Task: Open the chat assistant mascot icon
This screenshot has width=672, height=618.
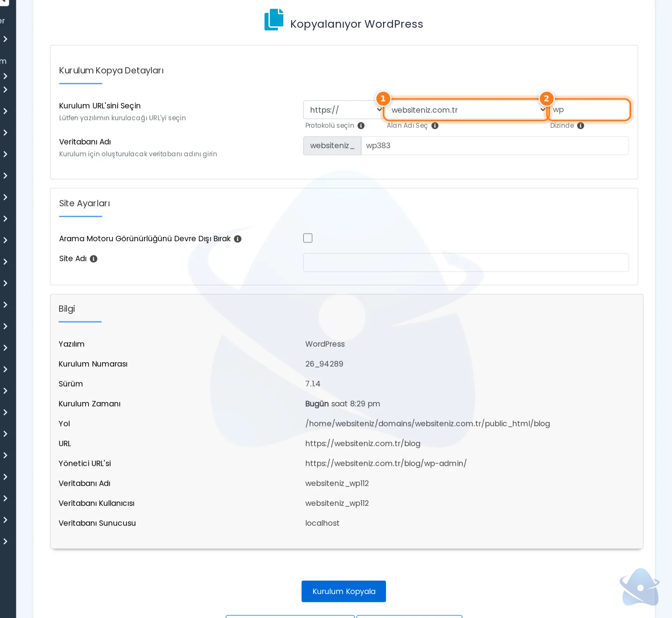Action: 639,587
